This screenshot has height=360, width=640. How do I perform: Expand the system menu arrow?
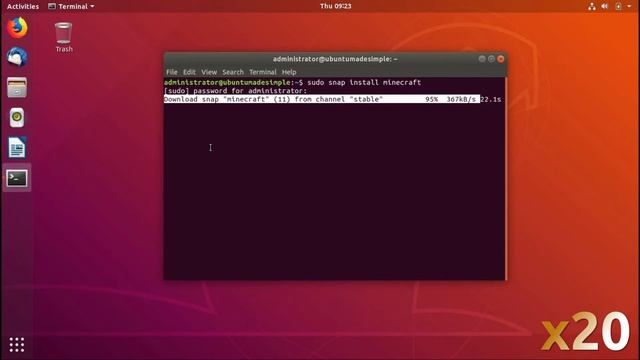(629, 6)
